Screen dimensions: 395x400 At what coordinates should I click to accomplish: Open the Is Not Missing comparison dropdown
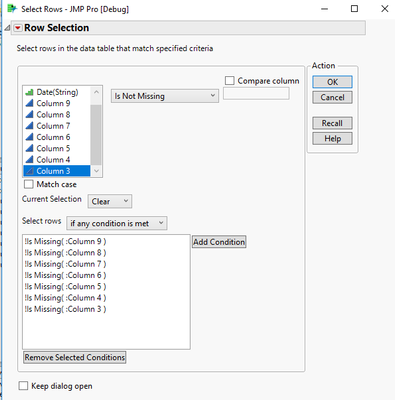165,96
